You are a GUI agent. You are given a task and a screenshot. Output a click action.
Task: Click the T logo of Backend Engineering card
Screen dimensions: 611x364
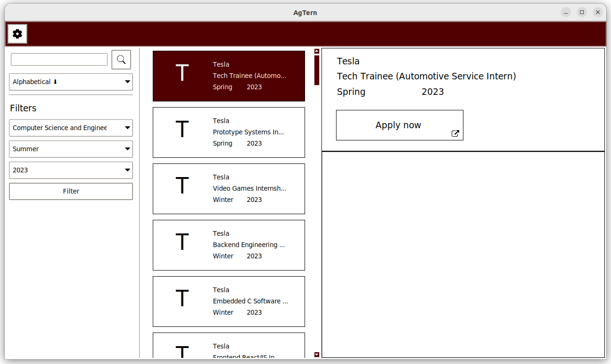tap(182, 242)
